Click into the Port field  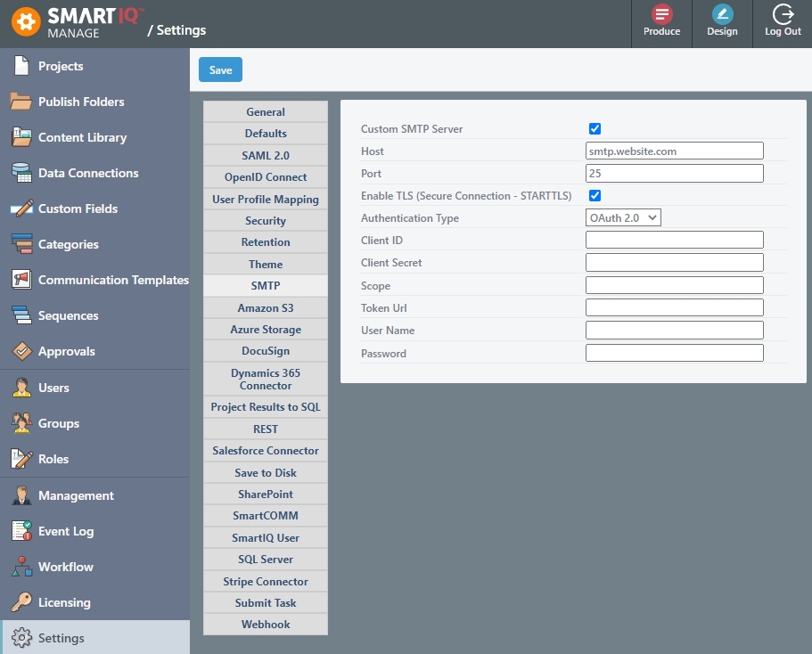pos(674,173)
